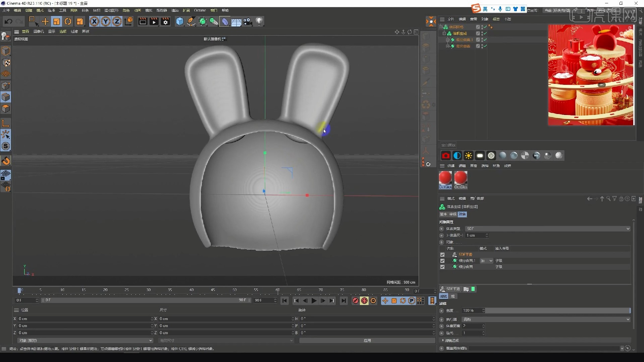Screen dimensions: 644x362
Task: Open the spline Pen tool icon
Action: click(191, 22)
